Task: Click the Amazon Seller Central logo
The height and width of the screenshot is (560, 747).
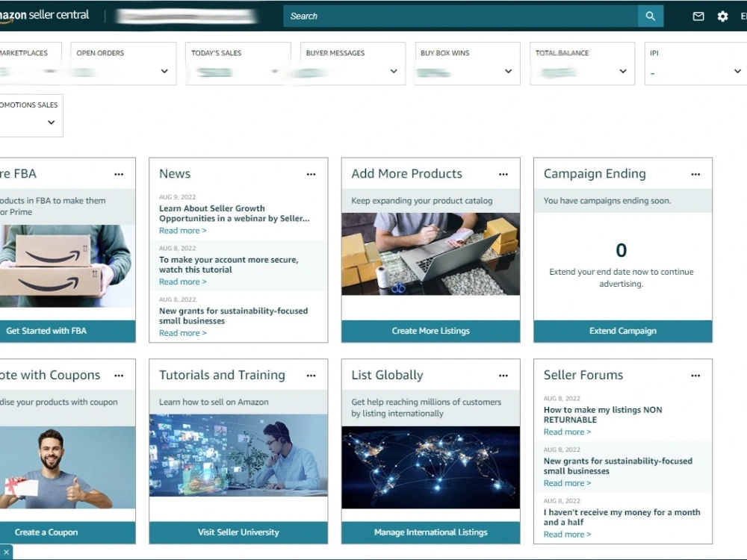Action: (x=44, y=15)
